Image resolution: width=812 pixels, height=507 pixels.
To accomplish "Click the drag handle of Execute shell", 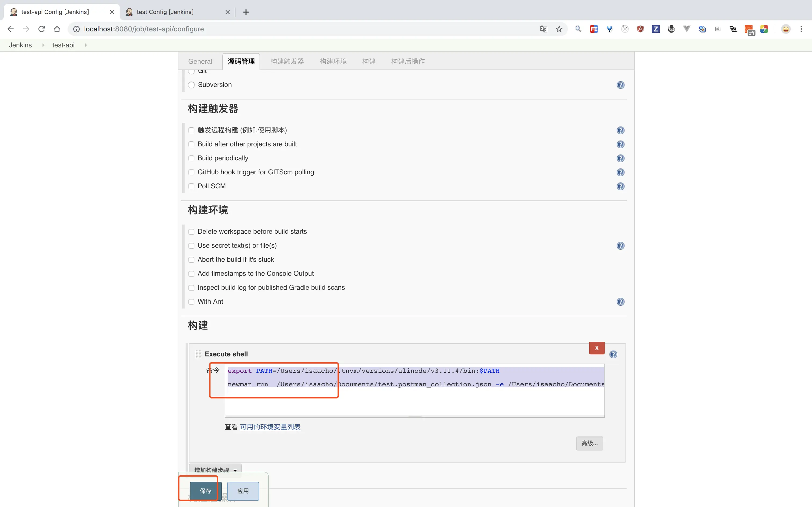I will click(x=198, y=354).
